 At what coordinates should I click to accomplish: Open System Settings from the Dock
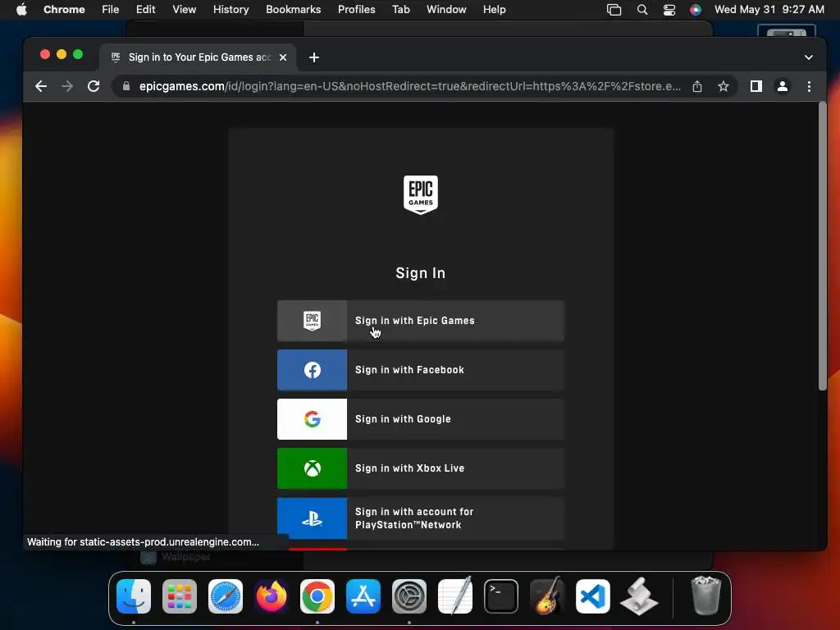point(409,596)
